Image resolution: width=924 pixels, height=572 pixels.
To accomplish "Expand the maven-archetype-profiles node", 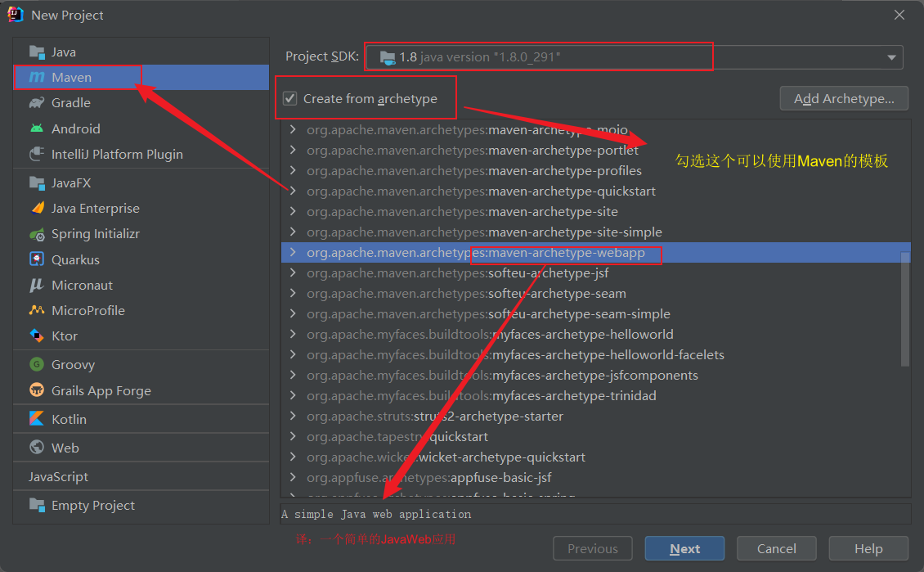I will tap(293, 170).
